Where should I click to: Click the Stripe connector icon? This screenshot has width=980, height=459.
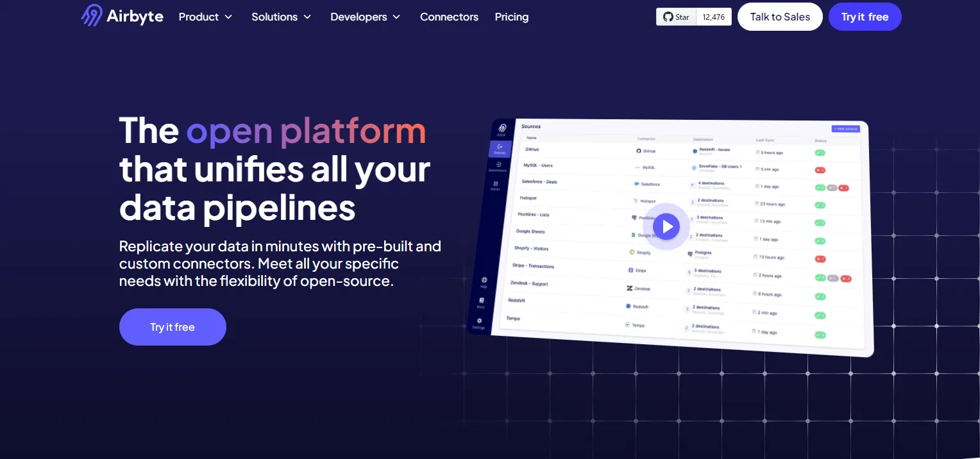pos(630,271)
